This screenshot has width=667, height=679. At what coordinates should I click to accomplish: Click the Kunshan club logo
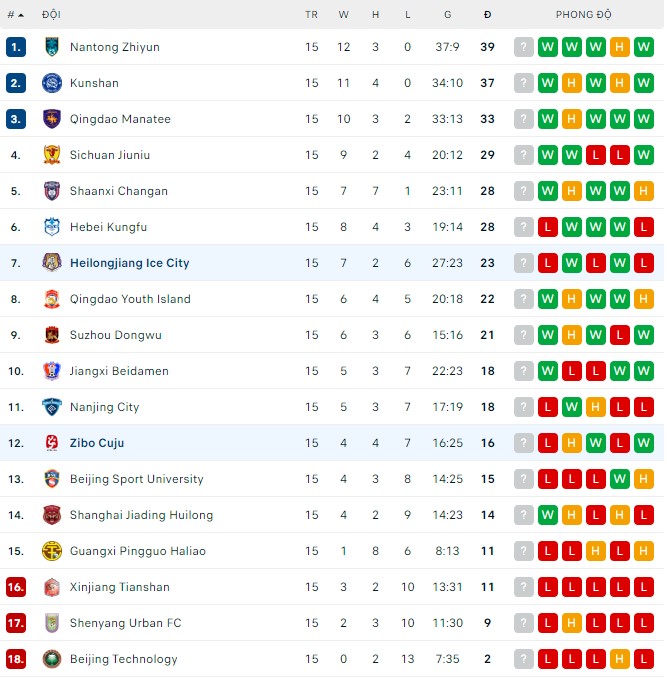[x=52, y=83]
